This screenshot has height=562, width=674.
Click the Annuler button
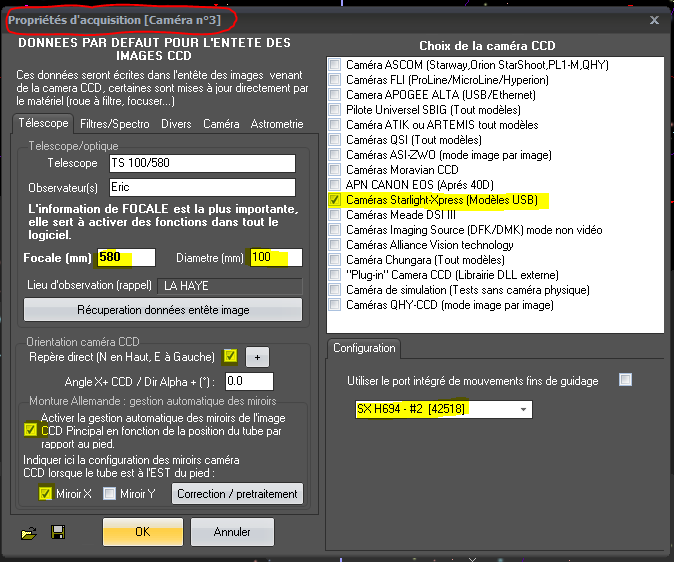click(232, 532)
